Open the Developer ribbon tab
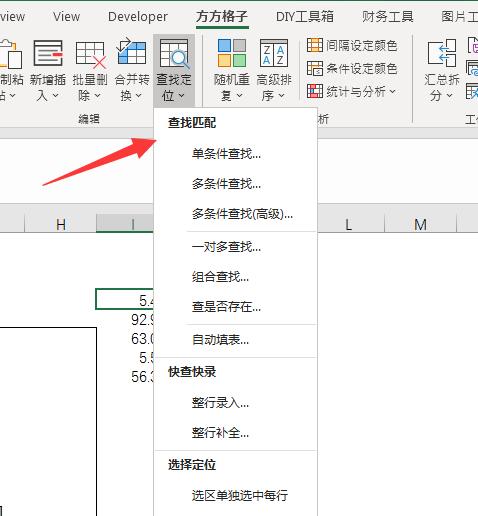478x516 pixels. click(138, 16)
